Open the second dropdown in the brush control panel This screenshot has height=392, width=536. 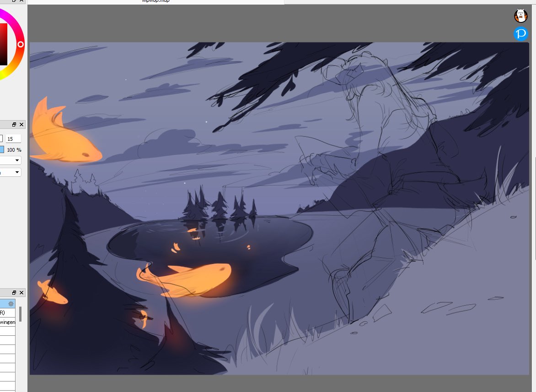(10, 172)
